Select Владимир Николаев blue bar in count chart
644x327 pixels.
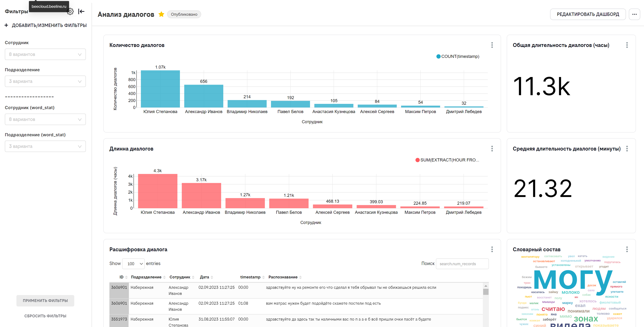[247, 104]
